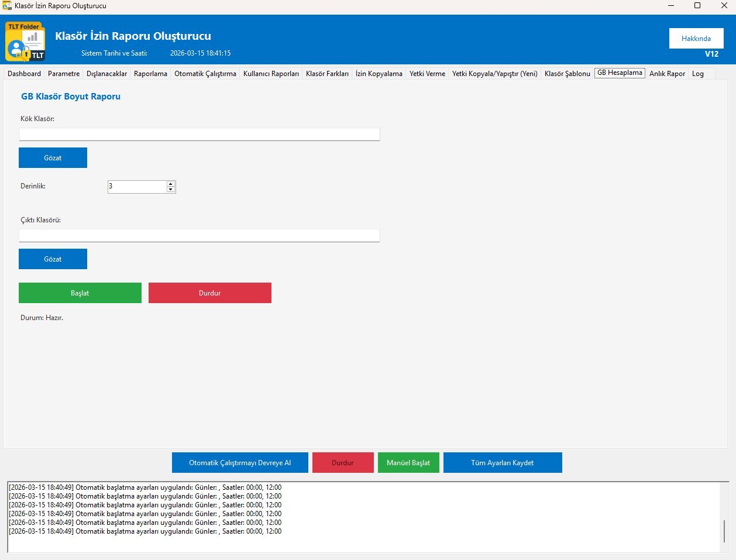Switch to the Parametre tab

click(64, 74)
